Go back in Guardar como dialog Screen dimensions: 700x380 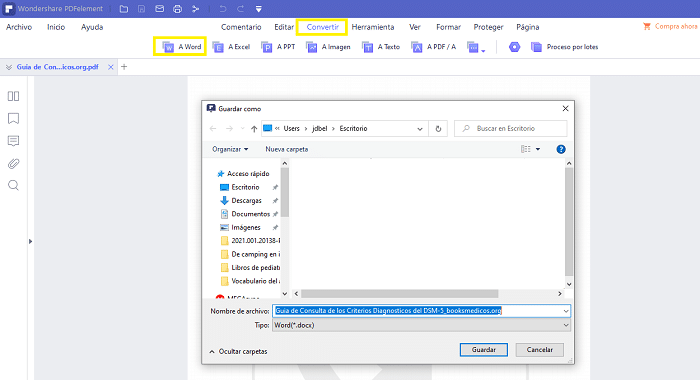point(213,129)
